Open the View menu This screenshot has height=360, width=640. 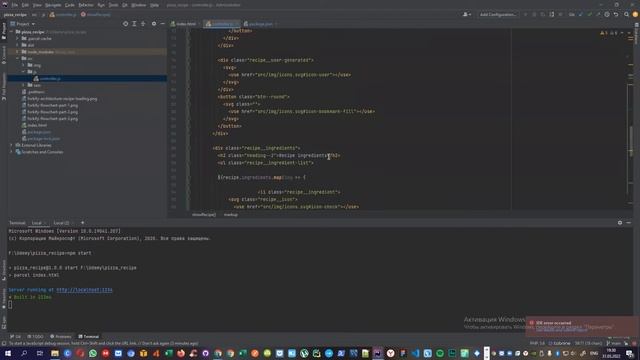point(37,5)
